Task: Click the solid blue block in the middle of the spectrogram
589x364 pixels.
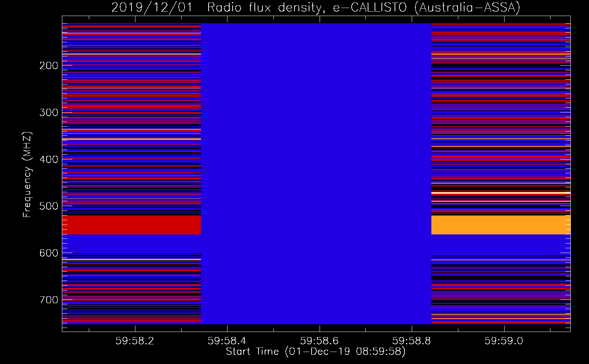Action: click(x=316, y=174)
